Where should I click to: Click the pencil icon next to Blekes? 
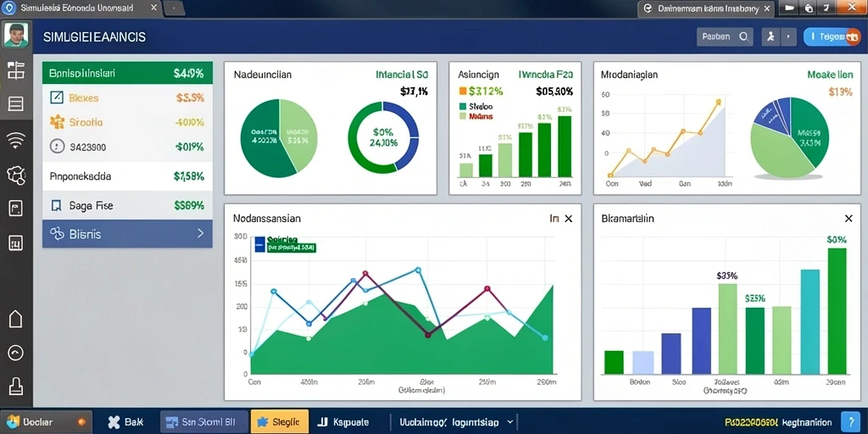click(57, 97)
